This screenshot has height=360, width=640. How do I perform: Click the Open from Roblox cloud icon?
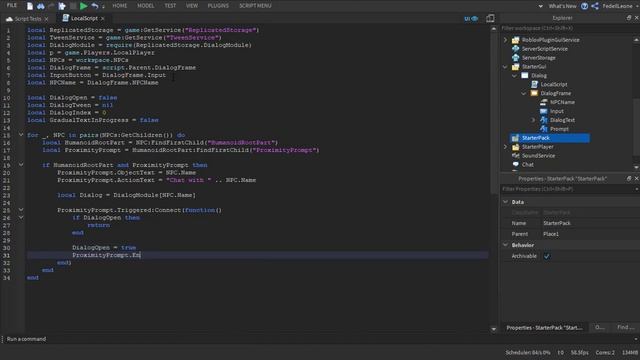[x=41, y=6]
